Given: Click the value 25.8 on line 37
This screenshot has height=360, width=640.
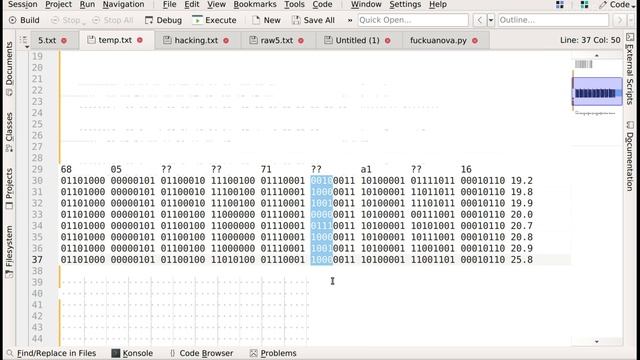Looking at the screenshot, I should [x=522, y=260].
